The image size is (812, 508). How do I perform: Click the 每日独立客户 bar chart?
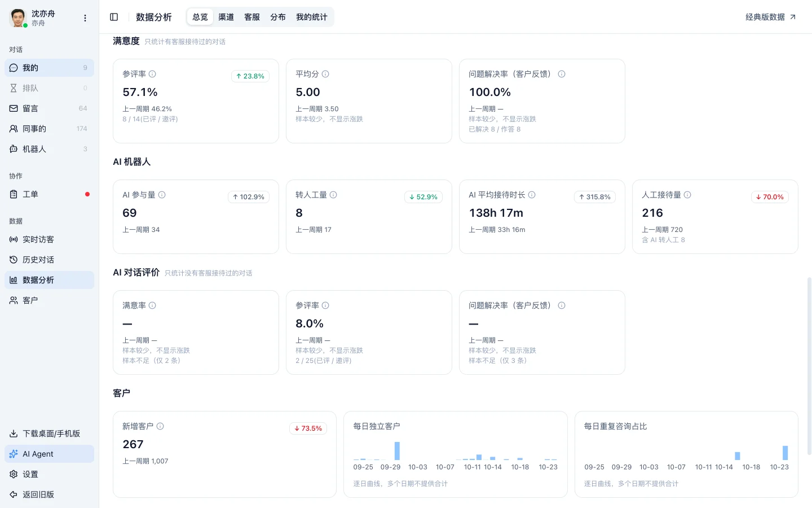(x=456, y=455)
